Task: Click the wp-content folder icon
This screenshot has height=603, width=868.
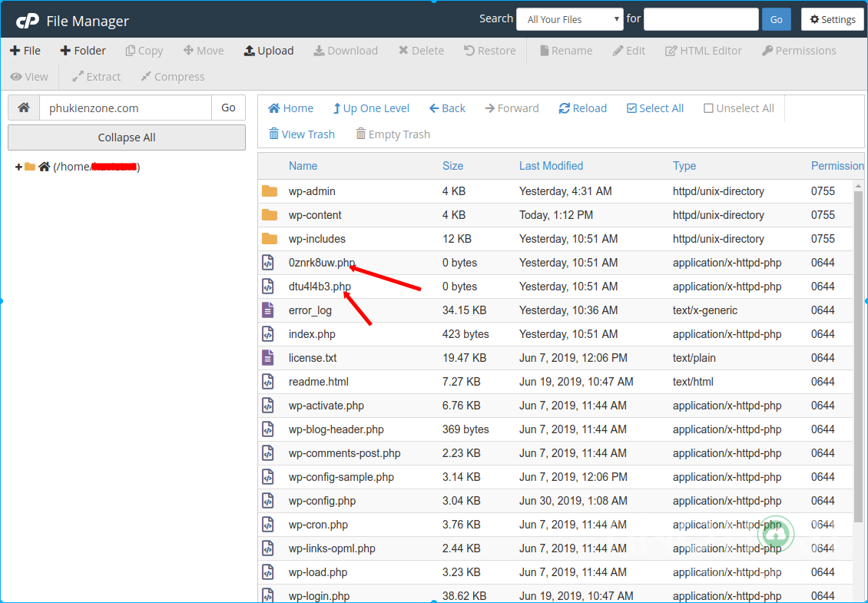Action: [270, 215]
